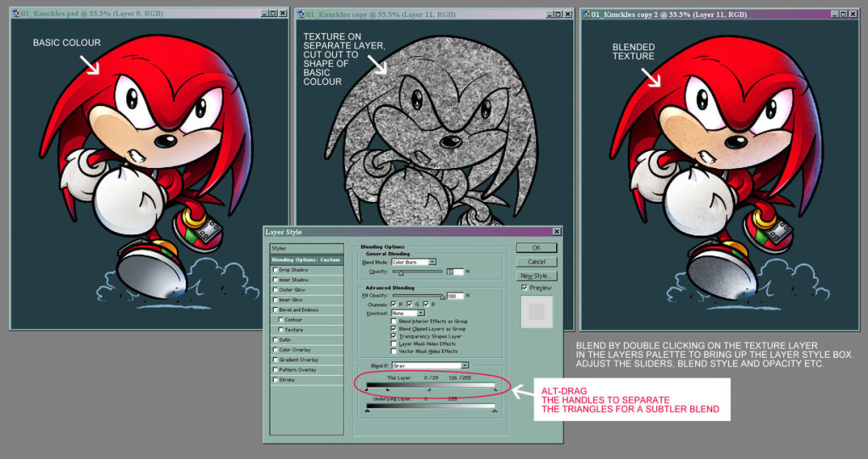Viewport: 868px width, 459px height.
Task: Enable Bevel and Emboss checkbox
Action: point(275,310)
